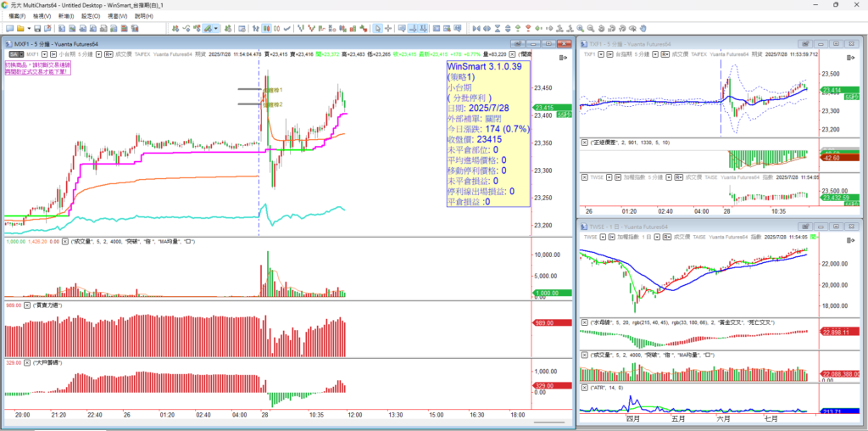
Task: Click TWSE daily chart's scroll-to-last-bar arrow icon
Action: [851, 239]
